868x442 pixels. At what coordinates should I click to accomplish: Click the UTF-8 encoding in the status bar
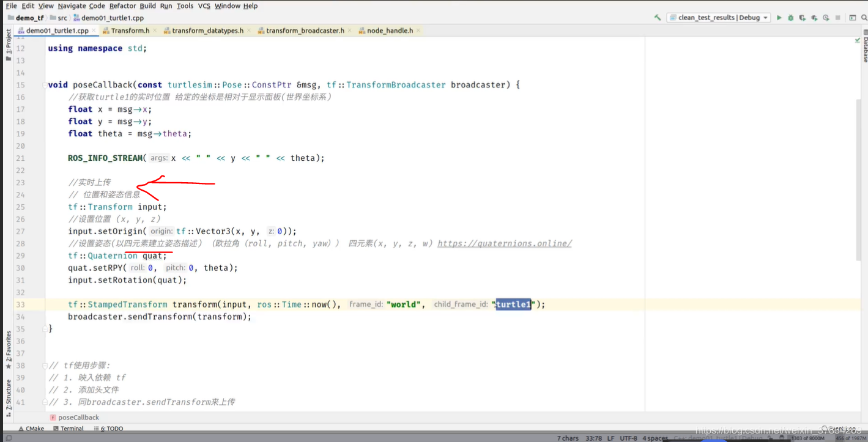tap(628, 438)
